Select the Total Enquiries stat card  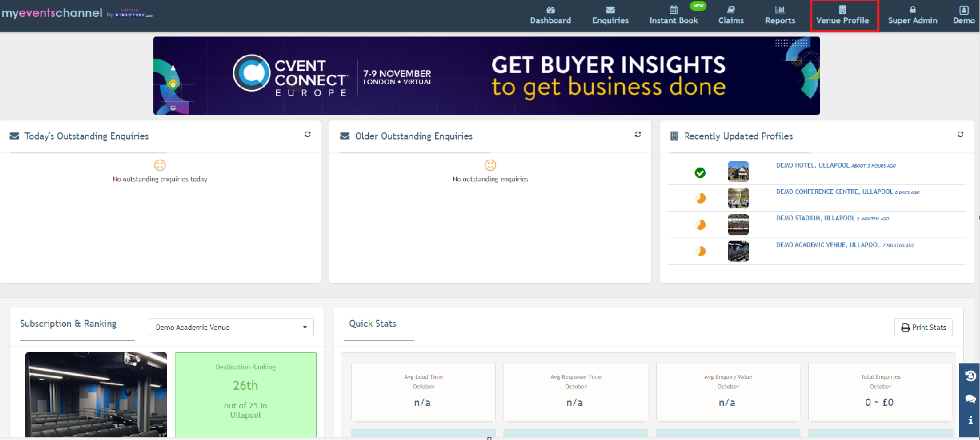click(x=880, y=392)
